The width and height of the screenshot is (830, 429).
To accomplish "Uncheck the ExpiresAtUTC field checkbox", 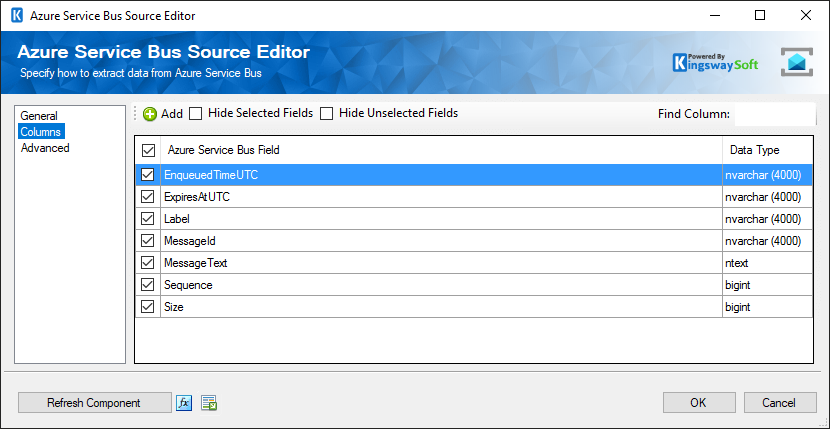I will point(148,197).
